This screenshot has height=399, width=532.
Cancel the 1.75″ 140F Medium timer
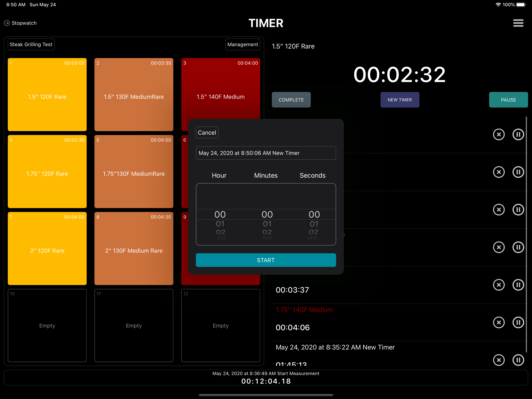pos(499,322)
